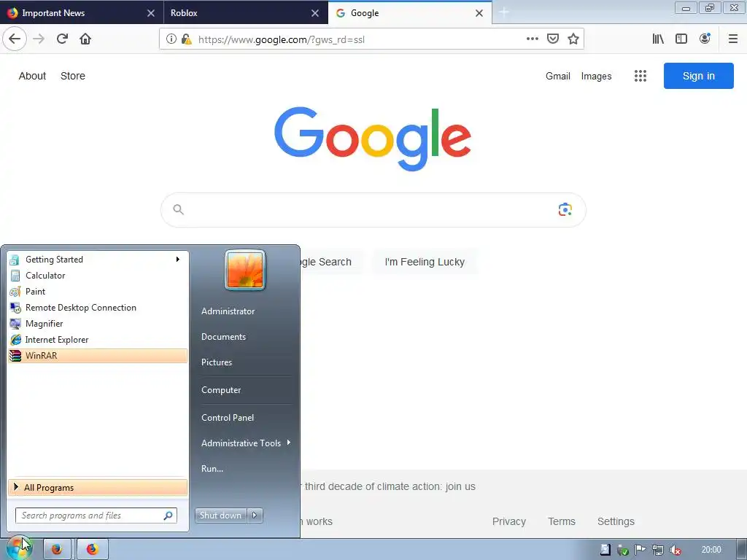Focus the Google search box
Image resolution: width=747 pixels, height=560 pixels.
373,209
